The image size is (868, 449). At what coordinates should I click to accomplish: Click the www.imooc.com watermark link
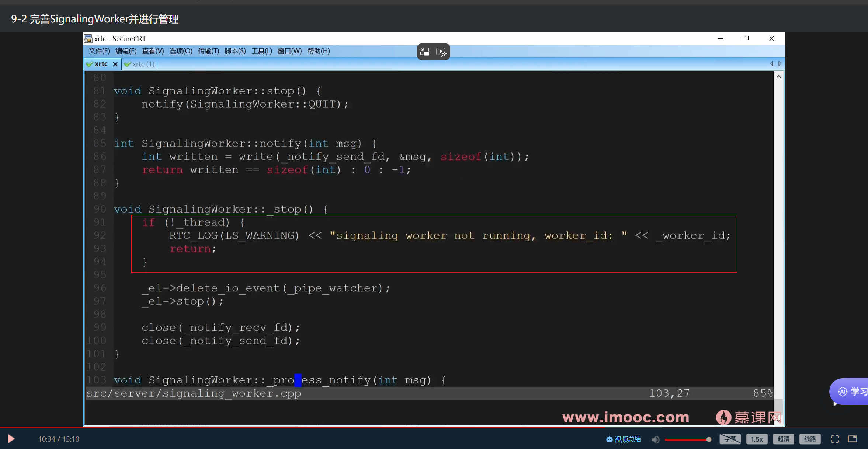626,417
